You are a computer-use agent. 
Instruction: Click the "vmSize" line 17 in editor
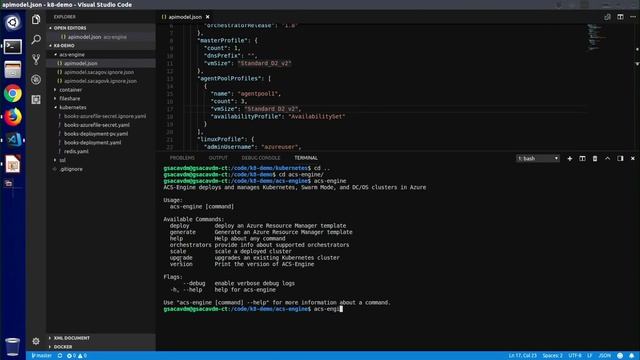point(256,109)
